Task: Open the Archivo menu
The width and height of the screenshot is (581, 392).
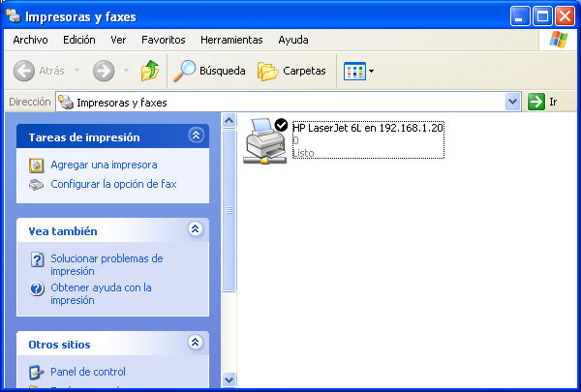Action: coord(31,40)
